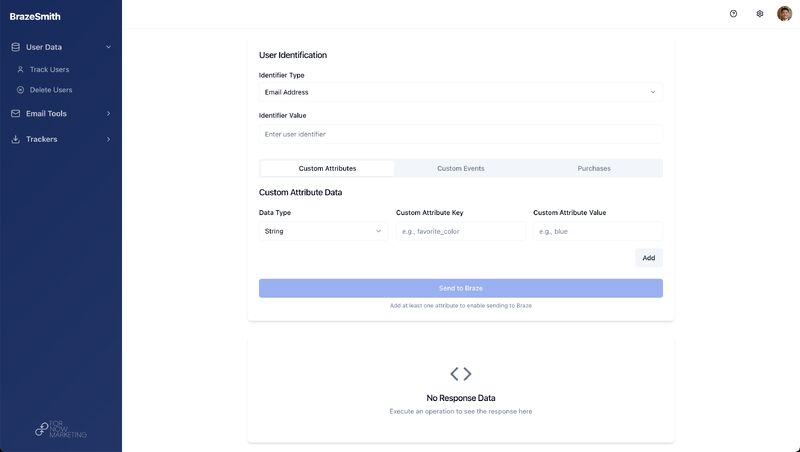
Task: Open settings via the gear icon
Action: (x=760, y=14)
